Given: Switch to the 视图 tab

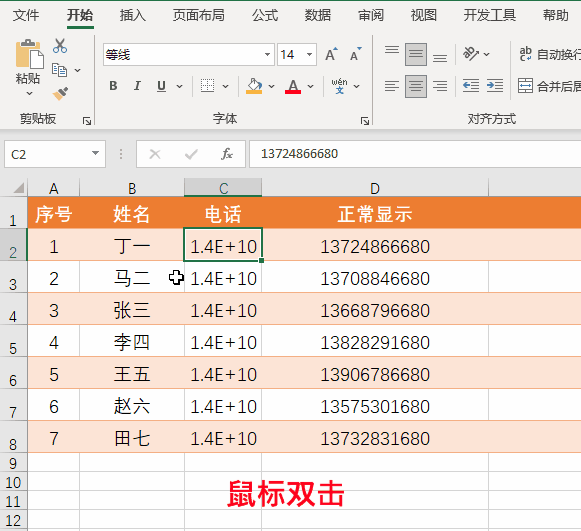Looking at the screenshot, I should coord(424,15).
